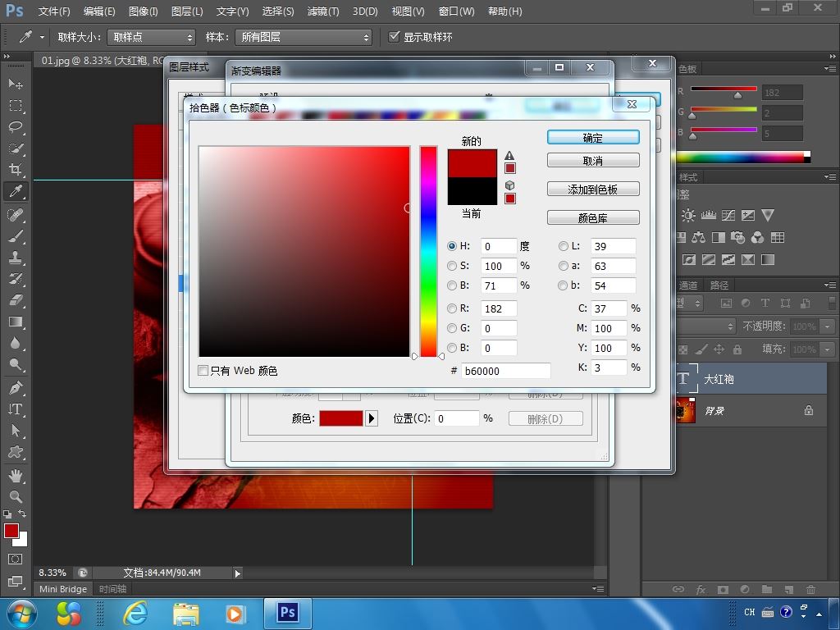The image size is (840, 630).
Task: Click the delete layer trash icon
Action: [810, 589]
